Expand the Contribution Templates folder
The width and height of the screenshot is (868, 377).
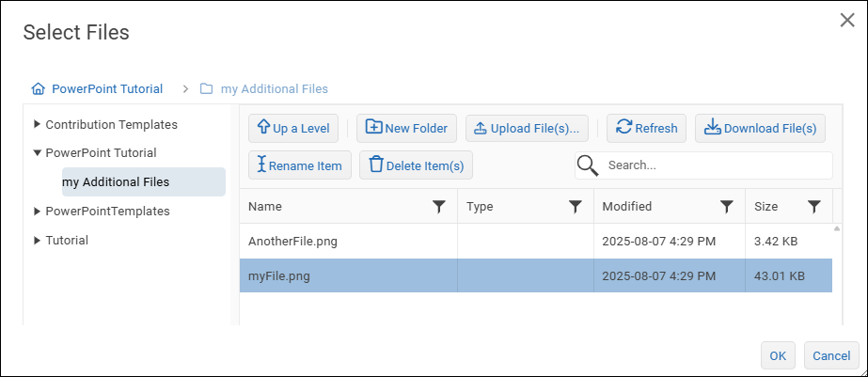pyautogui.click(x=37, y=124)
